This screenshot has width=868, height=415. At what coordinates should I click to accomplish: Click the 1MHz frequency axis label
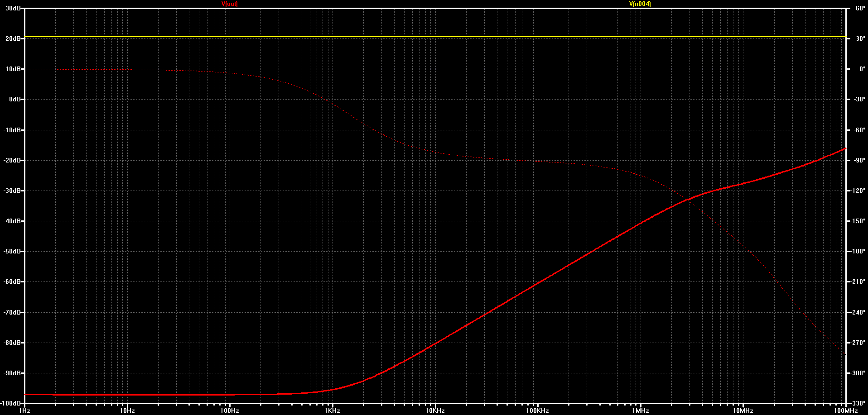click(x=640, y=410)
